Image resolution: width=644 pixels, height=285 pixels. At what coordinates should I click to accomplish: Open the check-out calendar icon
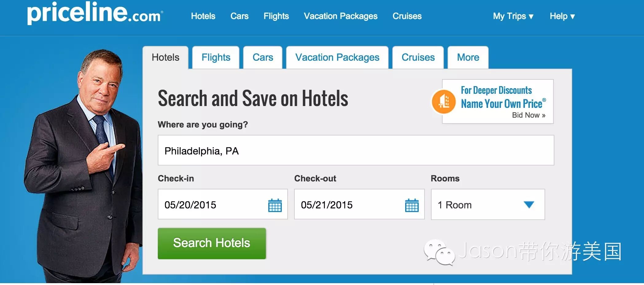click(x=412, y=205)
